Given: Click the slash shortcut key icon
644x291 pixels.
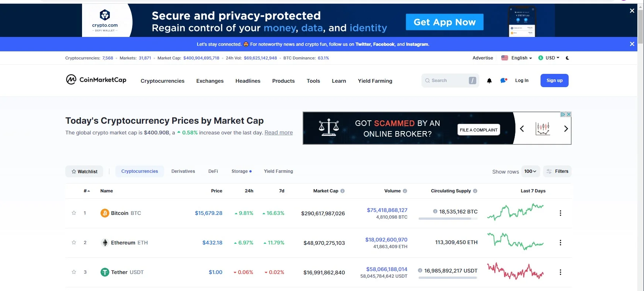Looking at the screenshot, I should pyautogui.click(x=472, y=81).
